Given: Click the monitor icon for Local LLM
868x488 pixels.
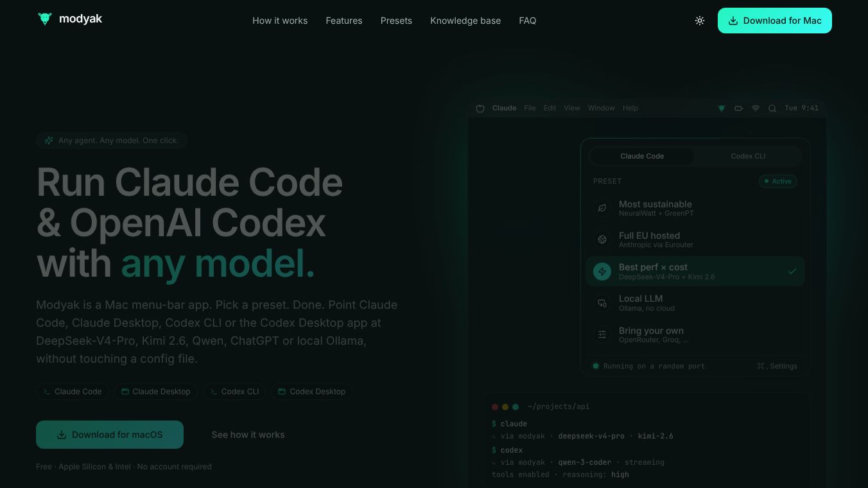Looking at the screenshot, I should pyautogui.click(x=602, y=303).
